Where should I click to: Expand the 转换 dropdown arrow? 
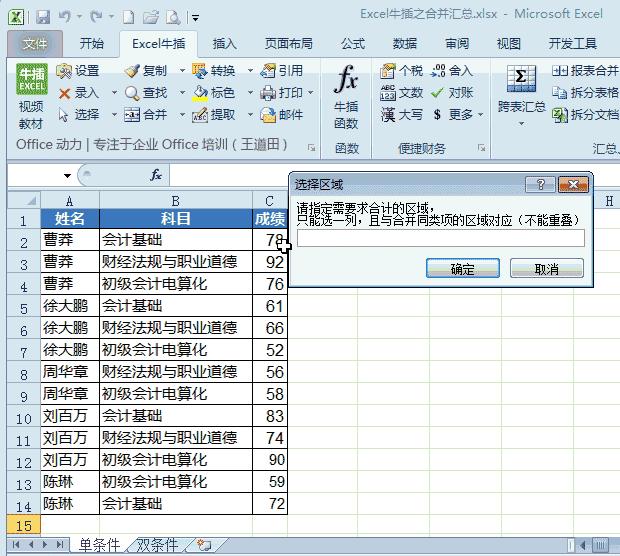click(250, 71)
